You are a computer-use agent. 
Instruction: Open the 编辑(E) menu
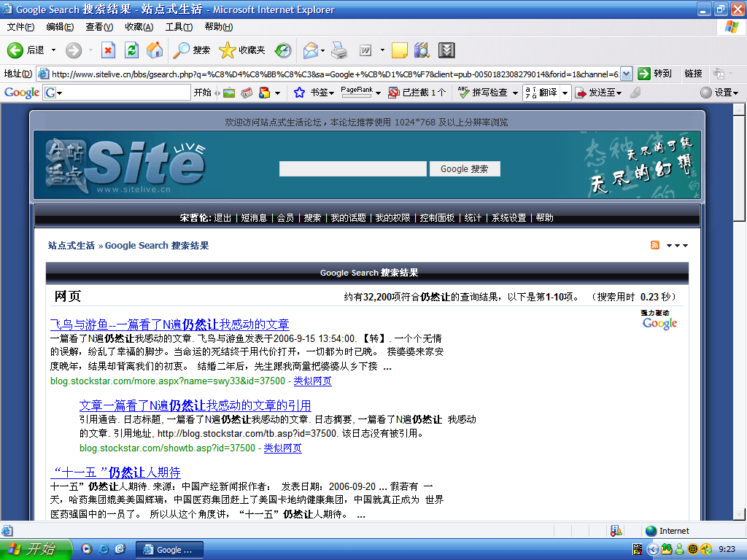pos(60,27)
